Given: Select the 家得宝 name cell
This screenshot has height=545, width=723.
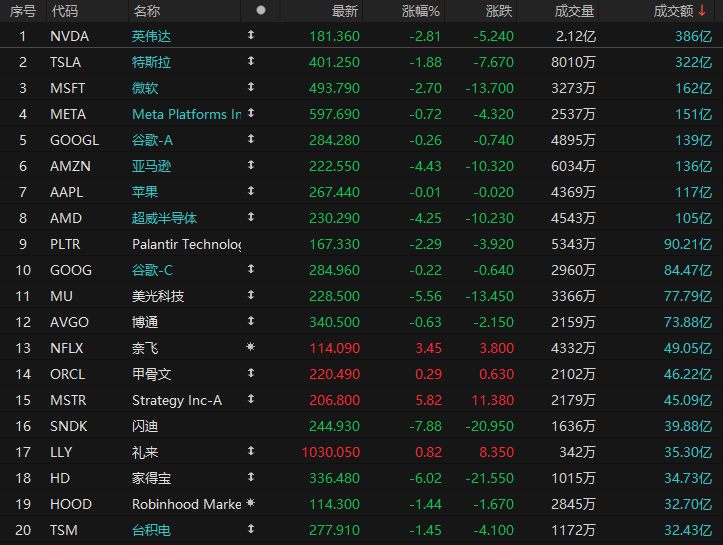Looking at the screenshot, I should point(151,478).
